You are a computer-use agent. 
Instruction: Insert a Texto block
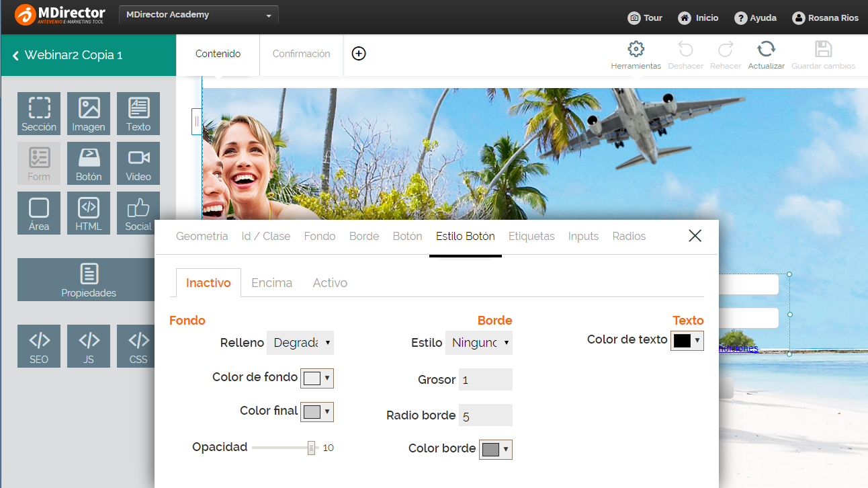[138, 114]
